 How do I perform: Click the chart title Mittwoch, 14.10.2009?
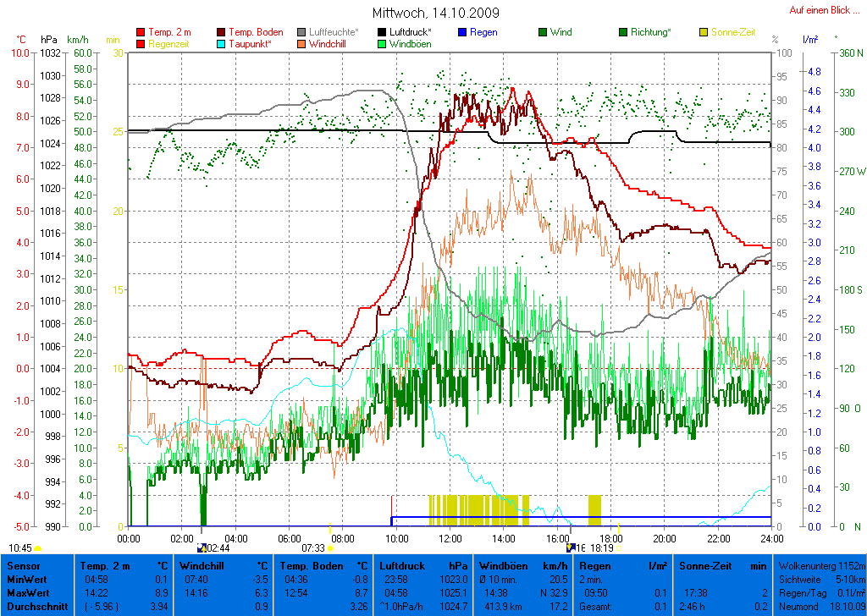click(x=435, y=13)
